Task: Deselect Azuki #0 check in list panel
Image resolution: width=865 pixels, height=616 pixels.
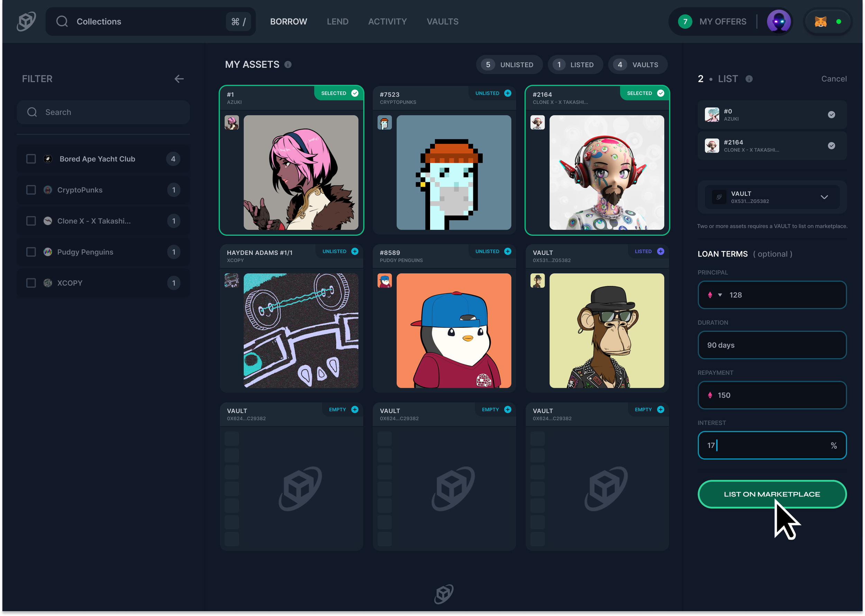Action: pyautogui.click(x=831, y=115)
